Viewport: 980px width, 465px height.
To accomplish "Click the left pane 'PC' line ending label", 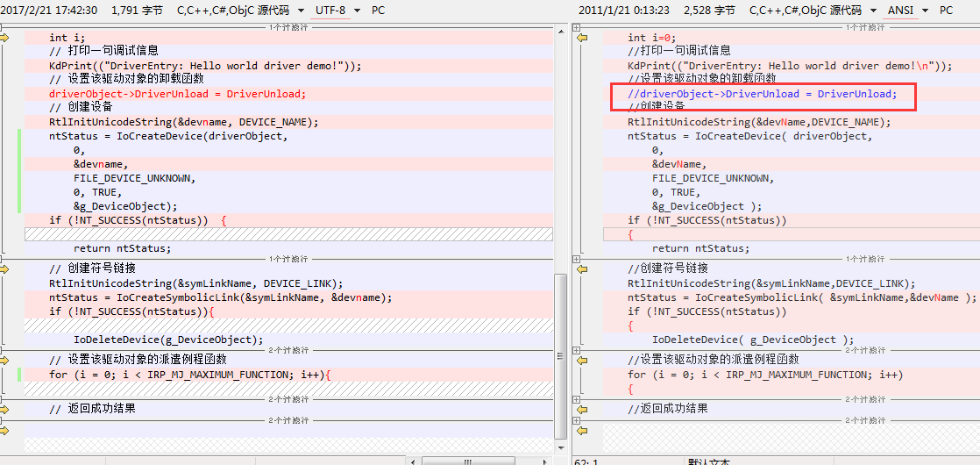I will (x=378, y=11).
